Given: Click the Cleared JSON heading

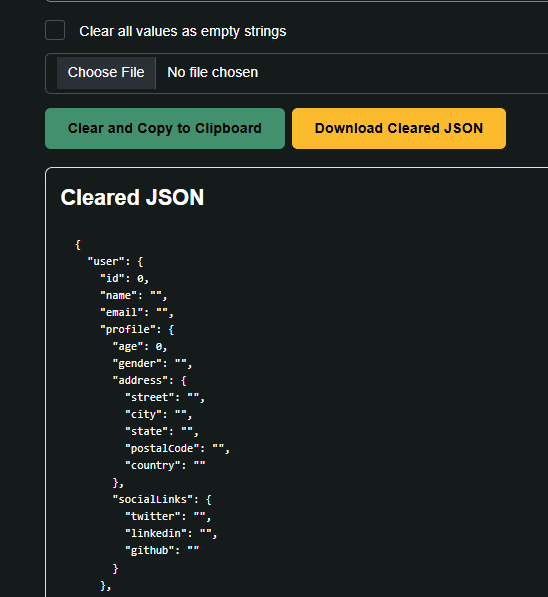Looking at the screenshot, I should [132, 197].
